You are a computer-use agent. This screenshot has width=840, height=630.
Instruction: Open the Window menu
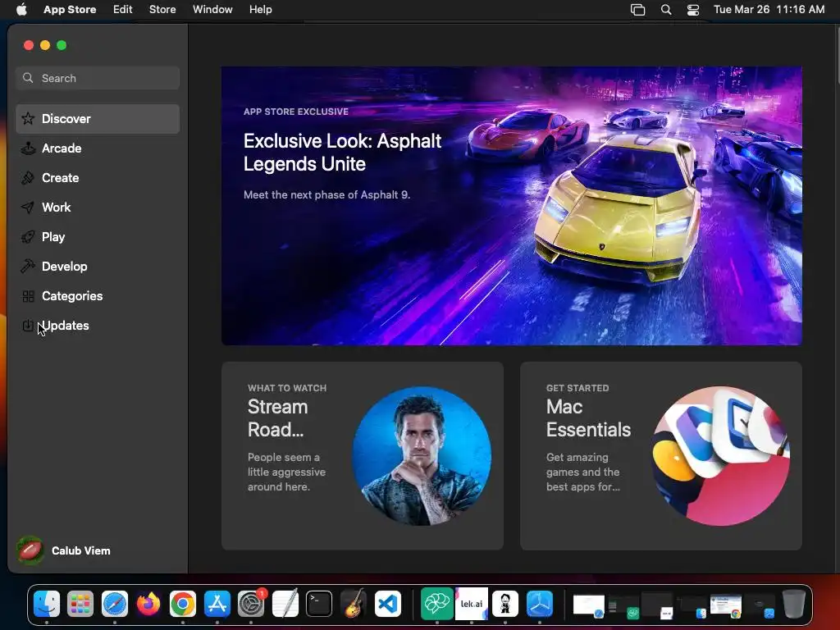(212, 10)
